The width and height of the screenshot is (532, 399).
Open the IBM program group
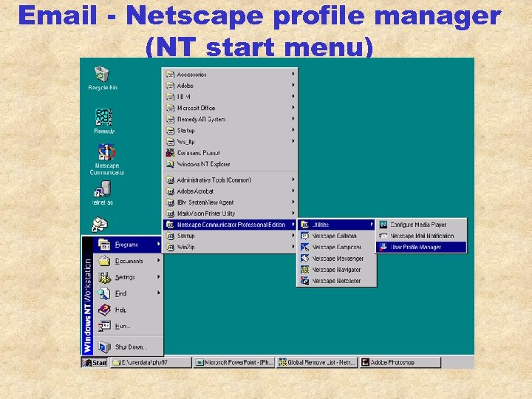click(230, 97)
